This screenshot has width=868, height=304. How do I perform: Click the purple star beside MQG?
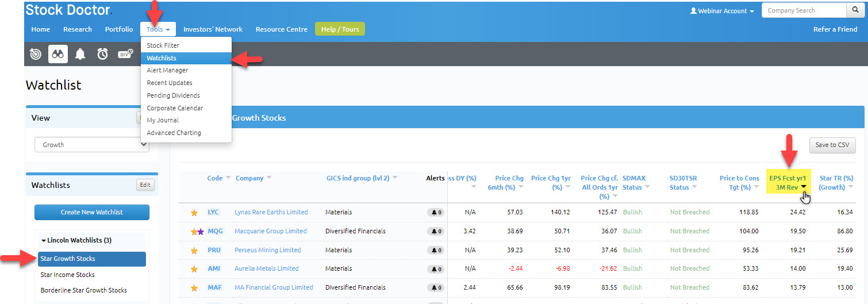(201, 232)
